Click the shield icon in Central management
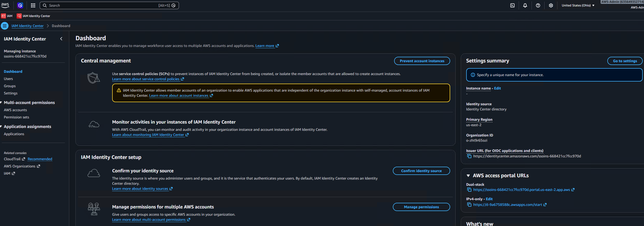This screenshot has width=644, height=226. pyautogui.click(x=94, y=78)
